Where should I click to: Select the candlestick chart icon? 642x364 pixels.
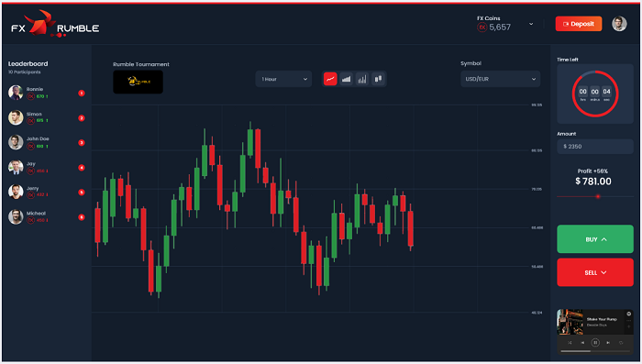378,79
